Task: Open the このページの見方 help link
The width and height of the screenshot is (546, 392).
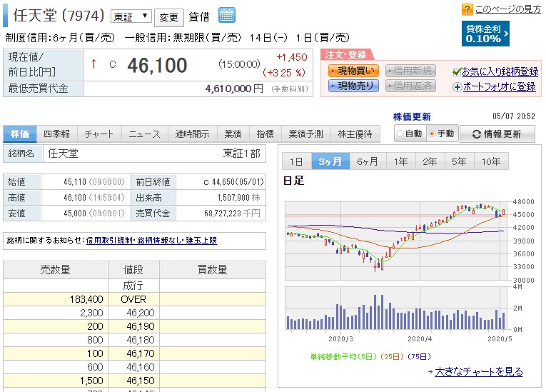Action: coord(508,9)
